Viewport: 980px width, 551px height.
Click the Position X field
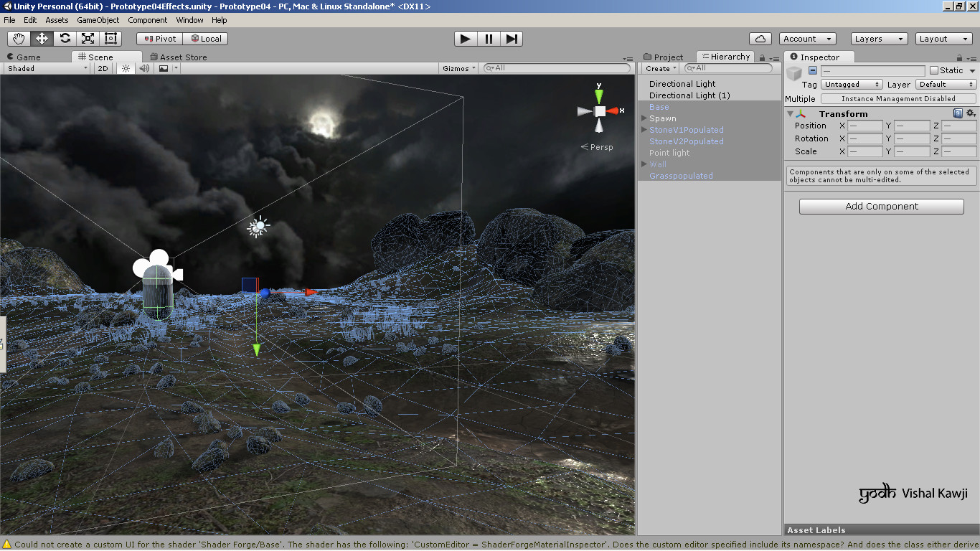(865, 126)
